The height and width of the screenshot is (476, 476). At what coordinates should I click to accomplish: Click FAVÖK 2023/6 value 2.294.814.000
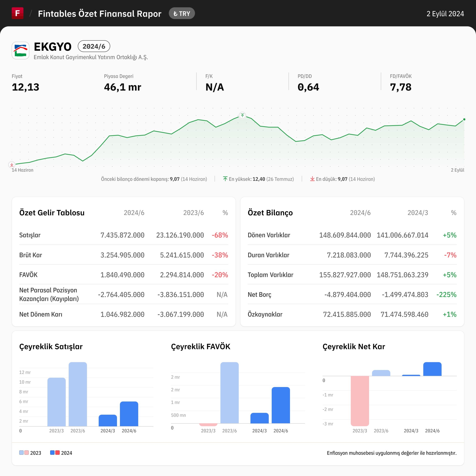(182, 275)
